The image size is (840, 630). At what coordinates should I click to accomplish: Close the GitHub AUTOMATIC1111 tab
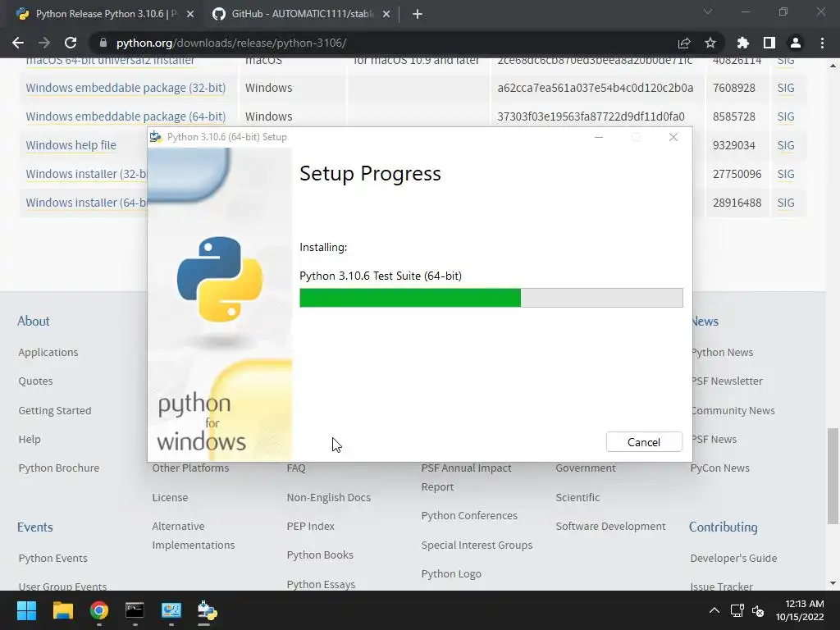tap(386, 14)
